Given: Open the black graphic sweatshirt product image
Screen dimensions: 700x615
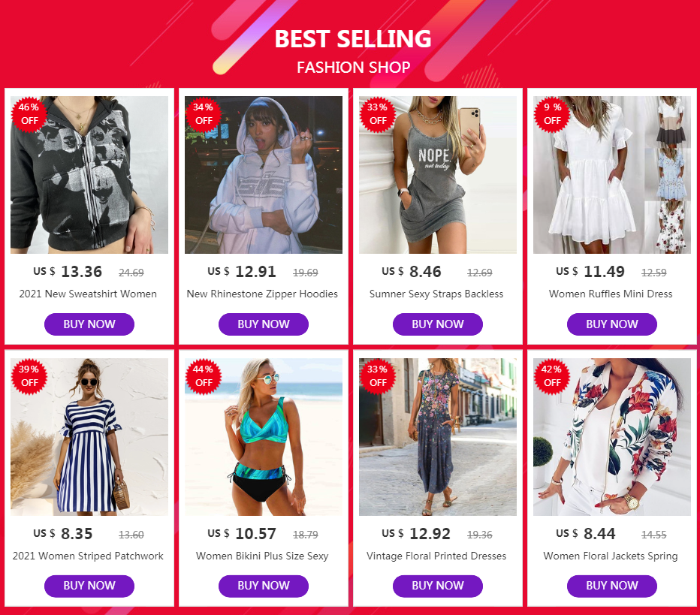Looking at the screenshot, I should (89, 175).
